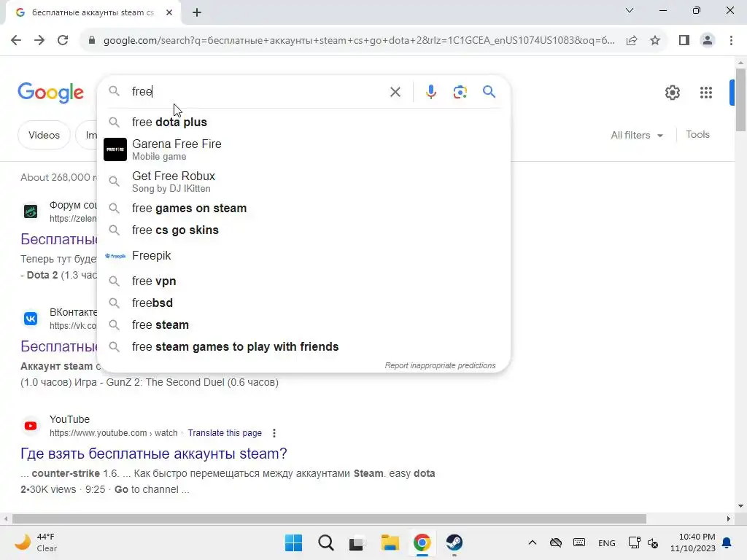The image size is (747, 560).
Task: Start voice search with microphone
Action: 430,91
